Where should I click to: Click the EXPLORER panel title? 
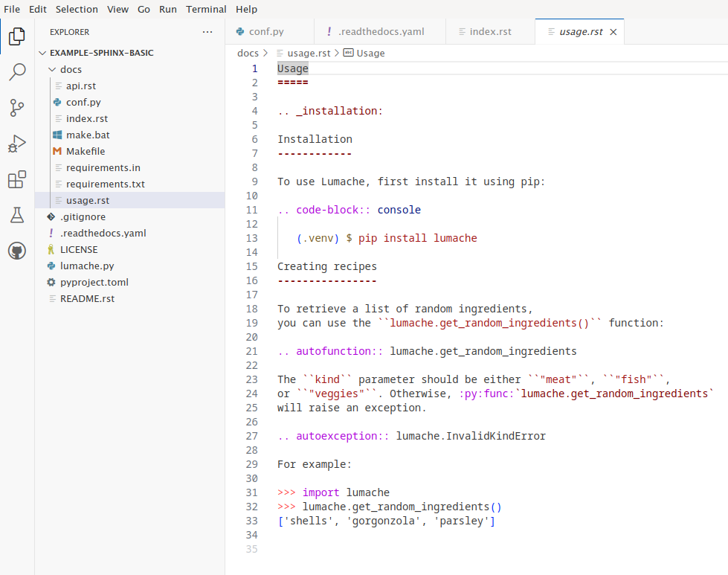[70, 32]
